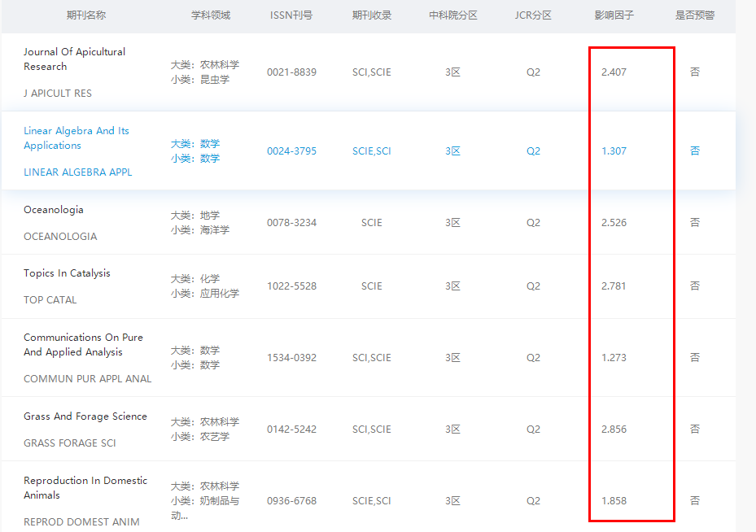Click the 学科领域 column header
This screenshot has height=532, width=756.
[211, 15]
